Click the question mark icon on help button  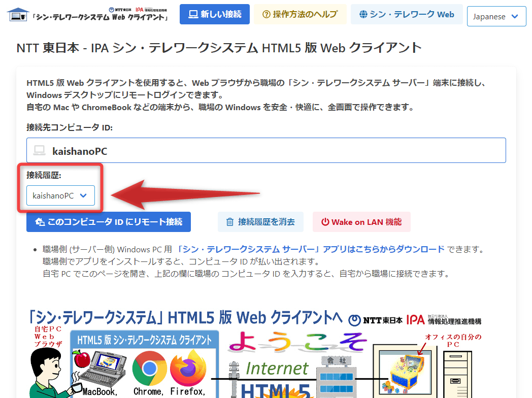click(x=267, y=14)
